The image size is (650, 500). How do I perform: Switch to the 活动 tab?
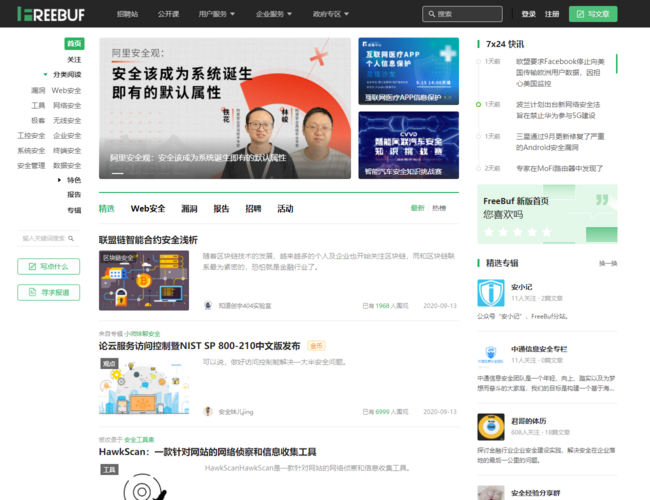(285, 209)
